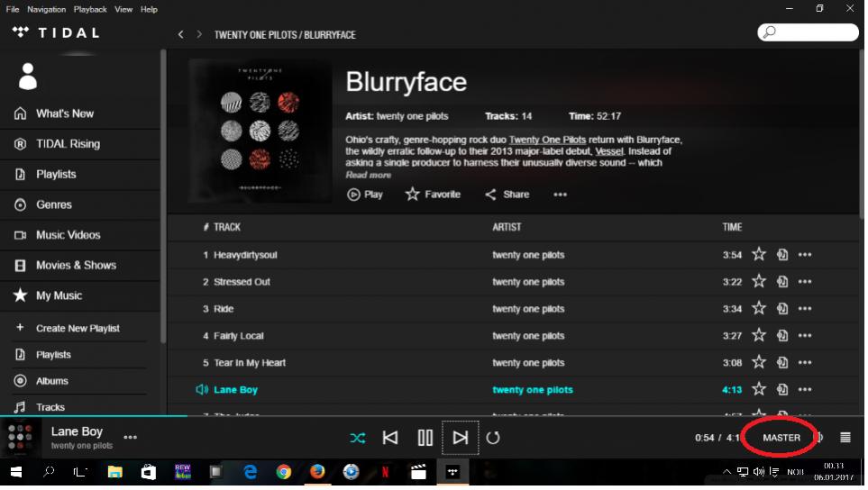The height and width of the screenshot is (490, 868).
Task: Toggle repeat mode
Action: pyautogui.click(x=495, y=440)
